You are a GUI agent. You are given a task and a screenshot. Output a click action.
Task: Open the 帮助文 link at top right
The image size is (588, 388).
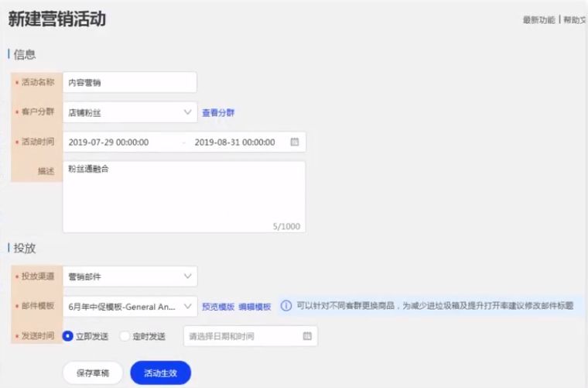coord(575,20)
